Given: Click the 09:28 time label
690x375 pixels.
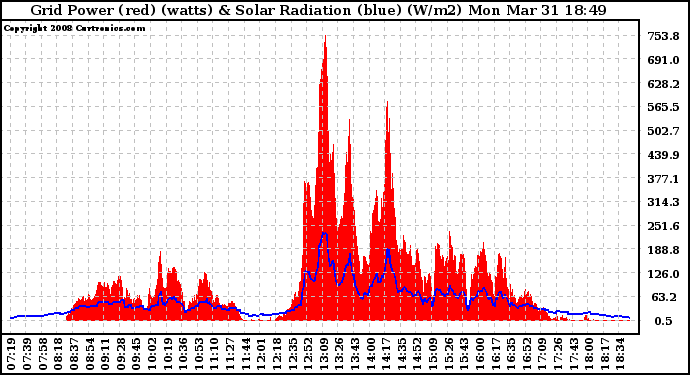Looking at the screenshot, I should click(x=121, y=354).
